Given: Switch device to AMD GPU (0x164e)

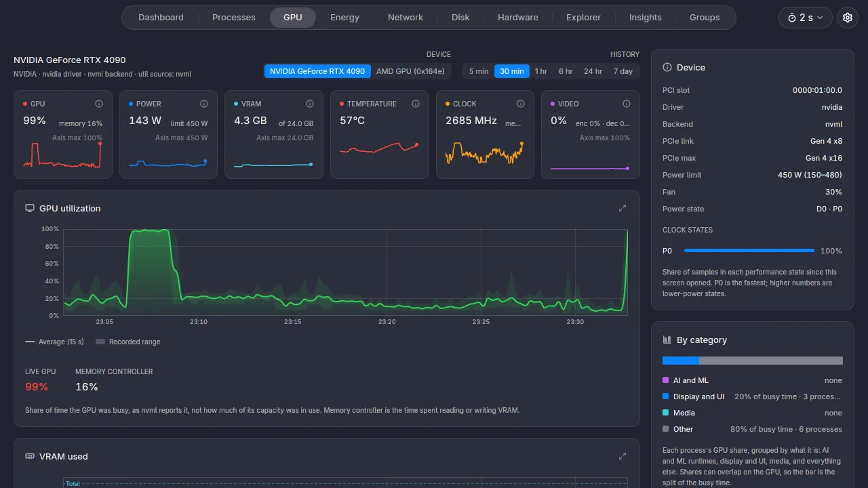Looking at the screenshot, I should pyautogui.click(x=410, y=71).
